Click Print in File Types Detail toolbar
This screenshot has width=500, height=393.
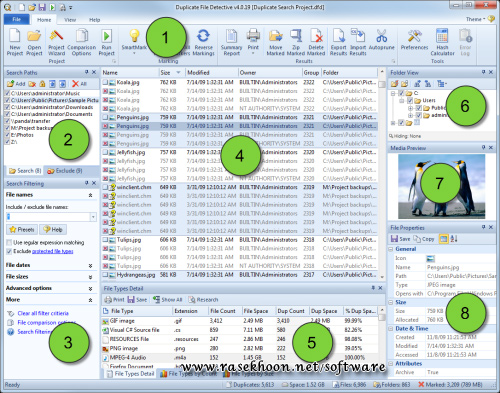point(114,299)
